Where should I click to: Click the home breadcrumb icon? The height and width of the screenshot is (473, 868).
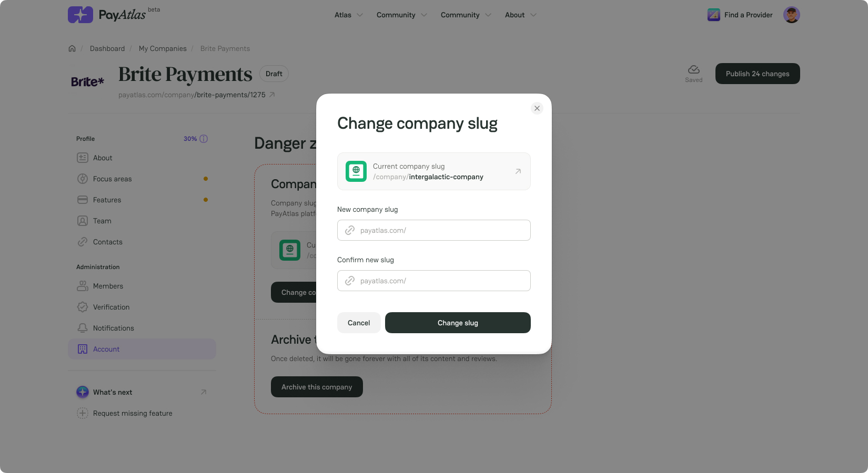(x=72, y=48)
